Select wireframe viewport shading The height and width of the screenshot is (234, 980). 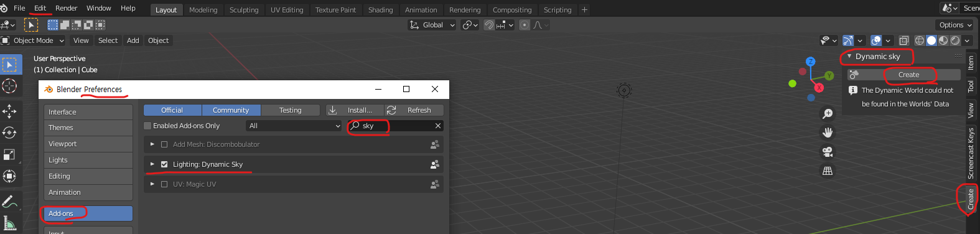[920, 40]
